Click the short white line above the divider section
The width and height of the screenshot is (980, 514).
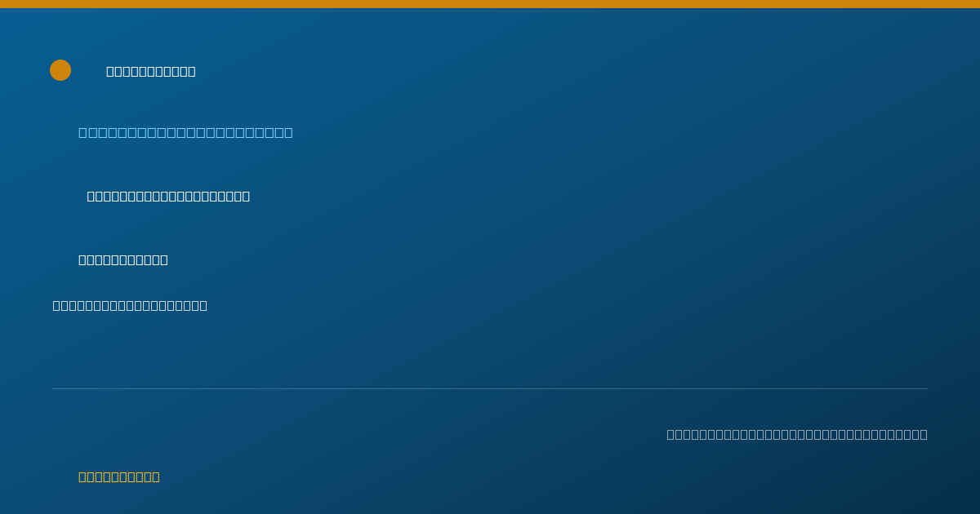click(123, 259)
